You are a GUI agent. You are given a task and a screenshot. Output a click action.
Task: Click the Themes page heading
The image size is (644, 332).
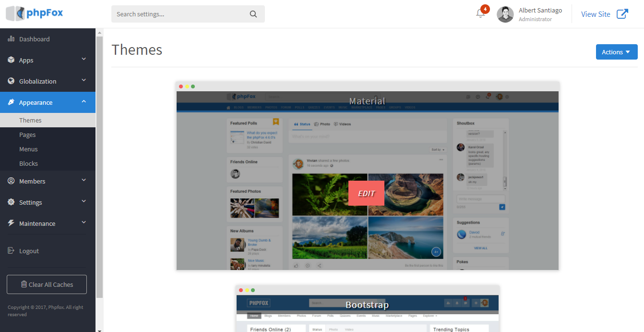click(137, 50)
